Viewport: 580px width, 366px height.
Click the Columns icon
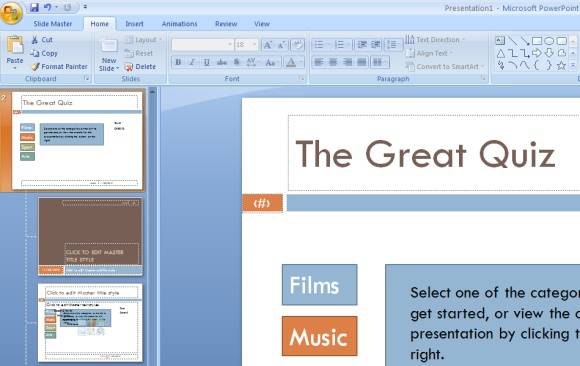(x=380, y=62)
